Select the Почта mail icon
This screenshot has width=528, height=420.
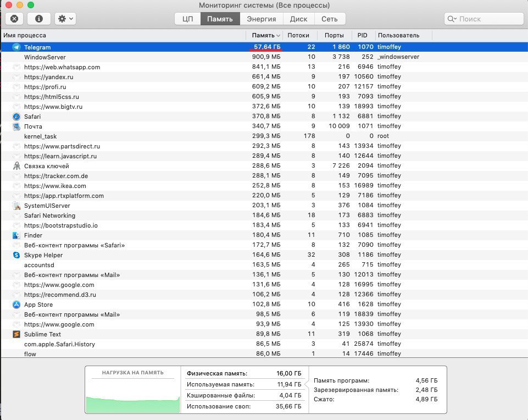16,126
